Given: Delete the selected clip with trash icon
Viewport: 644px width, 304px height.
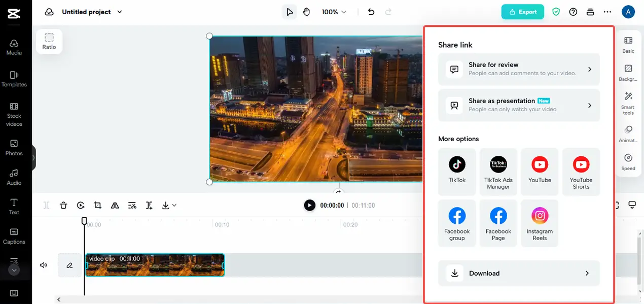Looking at the screenshot, I should [63, 206].
